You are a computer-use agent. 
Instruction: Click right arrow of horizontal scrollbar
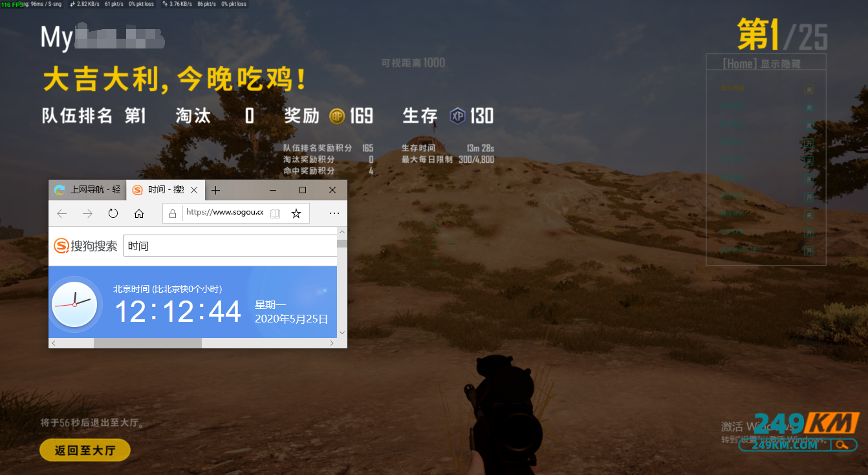(x=332, y=343)
